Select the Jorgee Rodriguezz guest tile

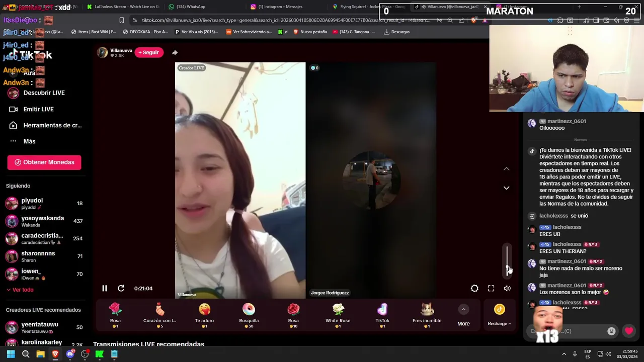pyautogui.click(x=371, y=180)
